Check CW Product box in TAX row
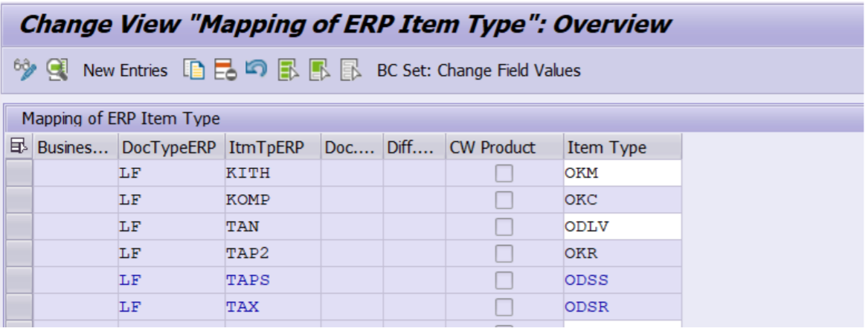Screen dimensions: 868x331 tap(504, 306)
